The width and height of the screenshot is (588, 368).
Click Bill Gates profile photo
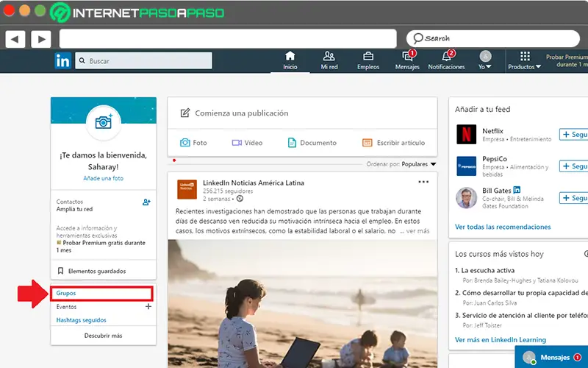click(x=467, y=198)
